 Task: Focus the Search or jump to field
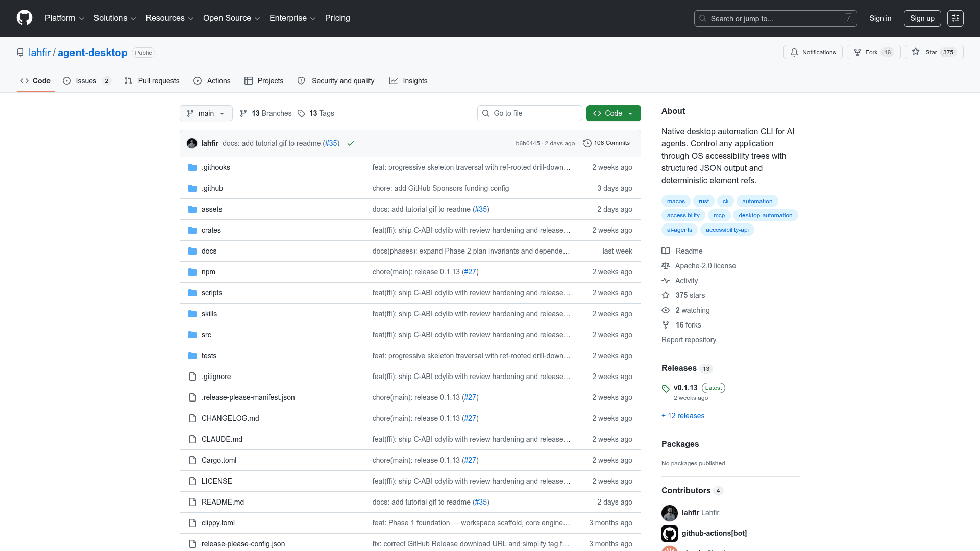pyautogui.click(x=775, y=18)
